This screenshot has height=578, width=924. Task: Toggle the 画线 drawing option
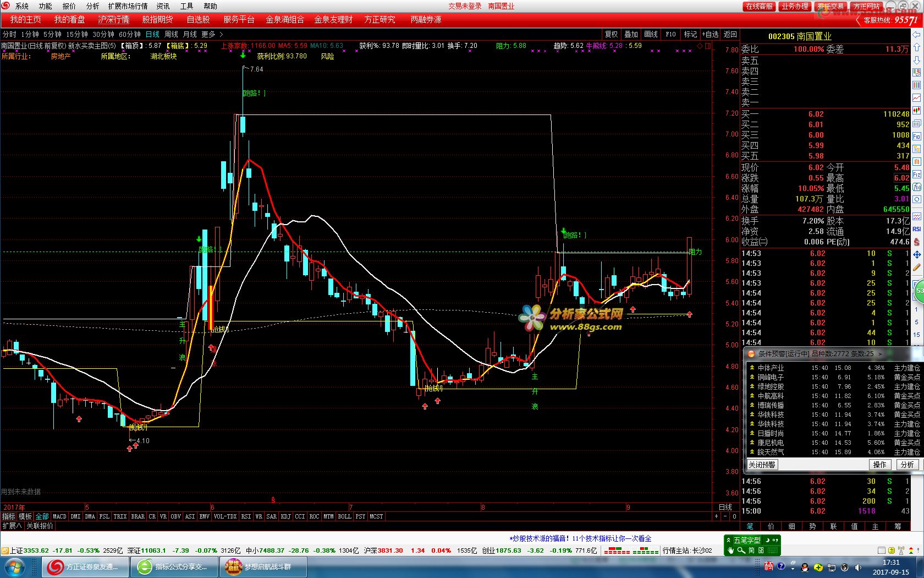click(651, 34)
